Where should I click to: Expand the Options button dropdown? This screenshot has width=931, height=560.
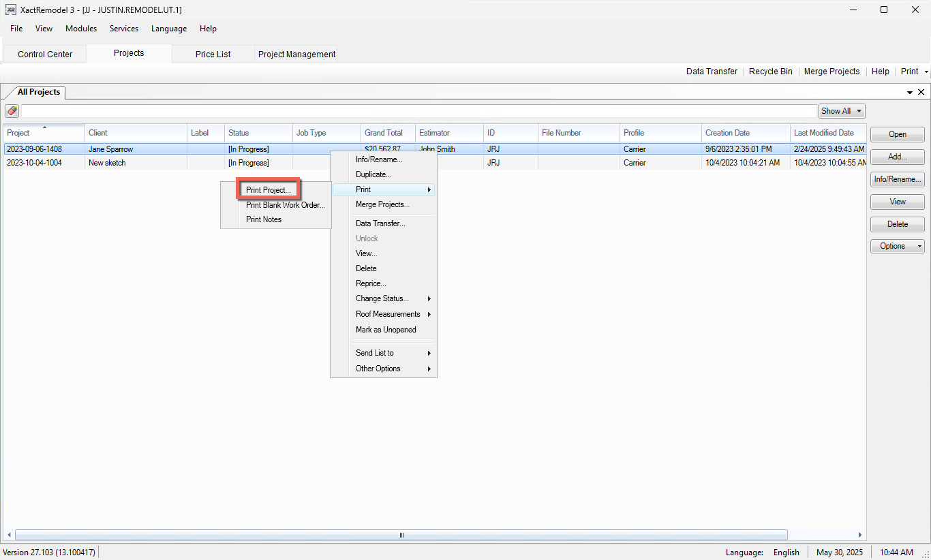(x=919, y=247)
